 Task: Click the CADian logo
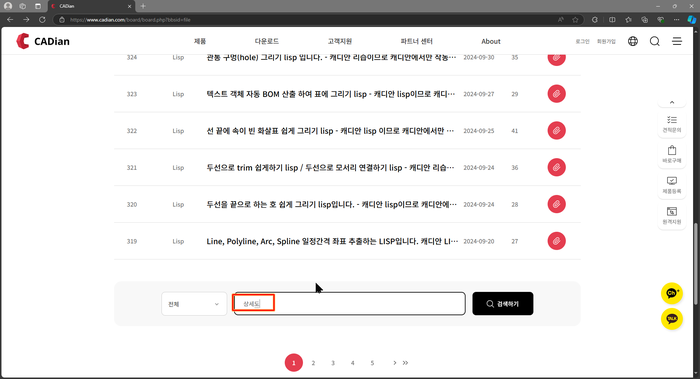point(43,41)
